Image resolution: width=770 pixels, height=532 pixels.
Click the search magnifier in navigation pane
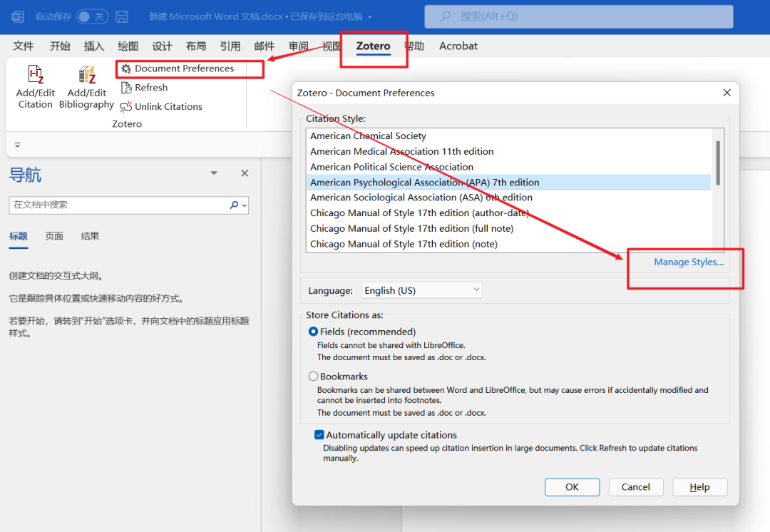point(234,205)
